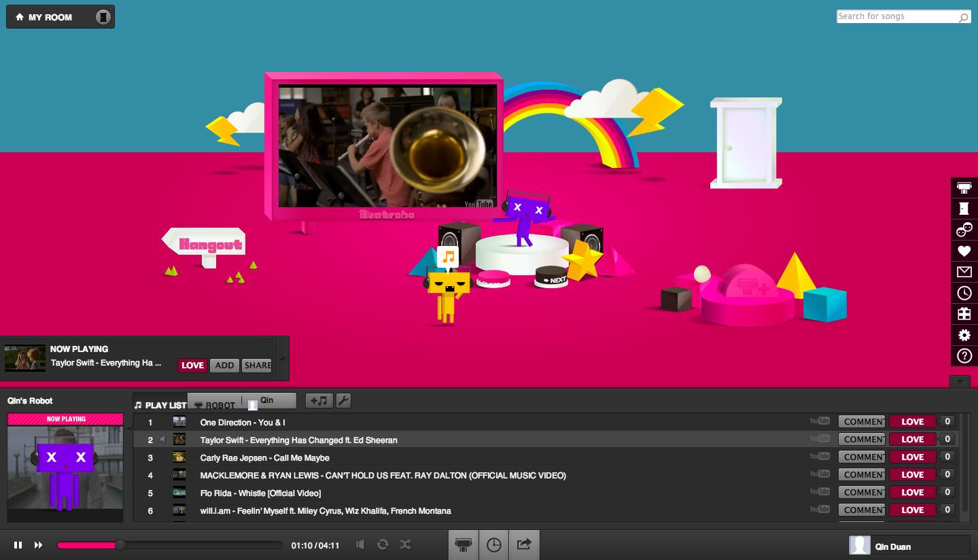This screenshot has height=560, width=978.
Task: Open the gift box icon in the sidebar
Action: (964, 314)
